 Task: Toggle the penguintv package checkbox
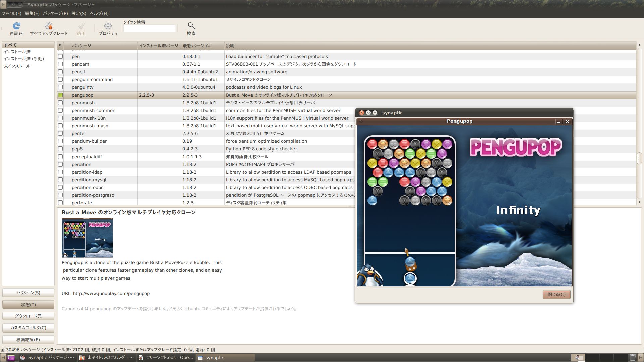(x=60, y=87)
